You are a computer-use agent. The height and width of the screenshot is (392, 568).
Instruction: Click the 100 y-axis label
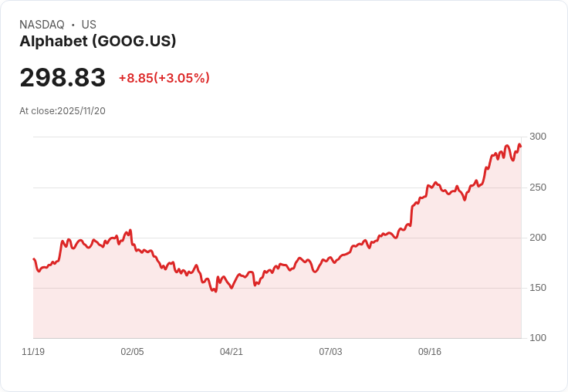click(x=538, y=338)
